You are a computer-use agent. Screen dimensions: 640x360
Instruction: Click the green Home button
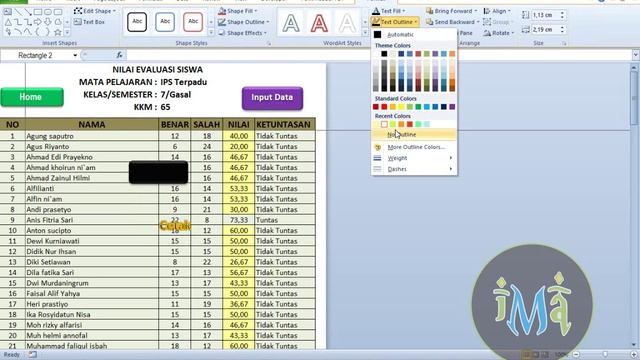(32, 97)
